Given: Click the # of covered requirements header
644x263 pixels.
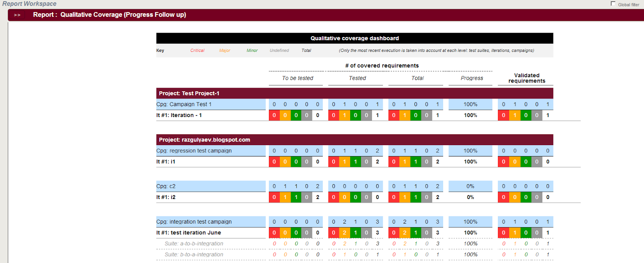Looking at the screenshot, I should pyautogui.click(x=382, y=66).
